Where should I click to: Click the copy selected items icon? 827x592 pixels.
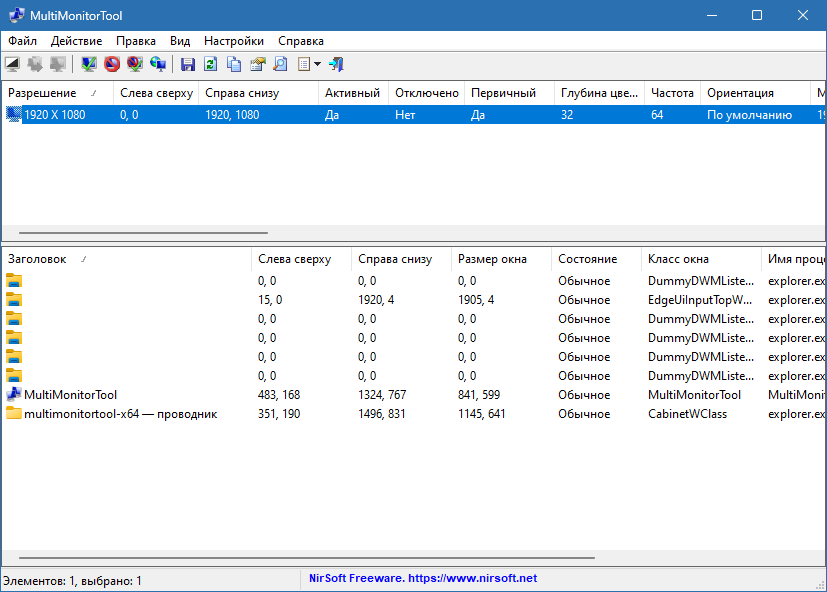(234, 64)
